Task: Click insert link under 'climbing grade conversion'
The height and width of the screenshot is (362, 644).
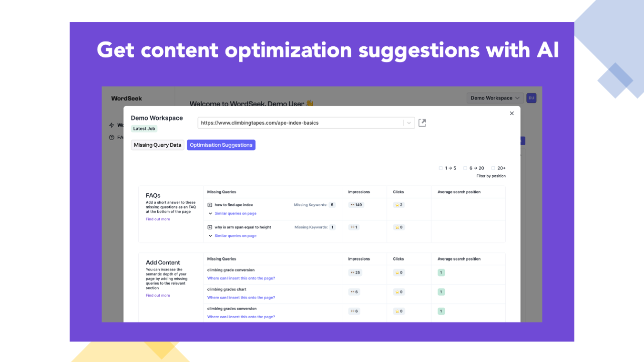Action: coord(241,278)
